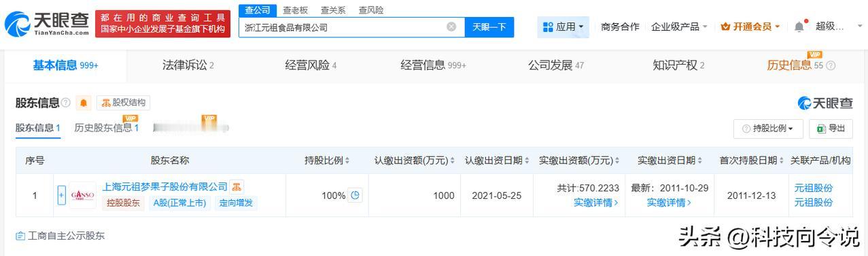
Task: Open the 开通会员 membership dropdown
Action: pos(751,27)
